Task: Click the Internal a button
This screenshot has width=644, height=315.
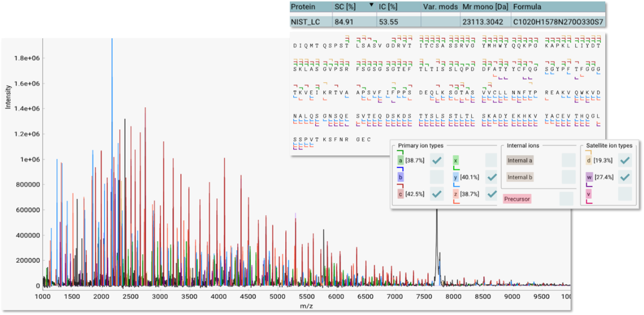Action: (x=520, y=160)
